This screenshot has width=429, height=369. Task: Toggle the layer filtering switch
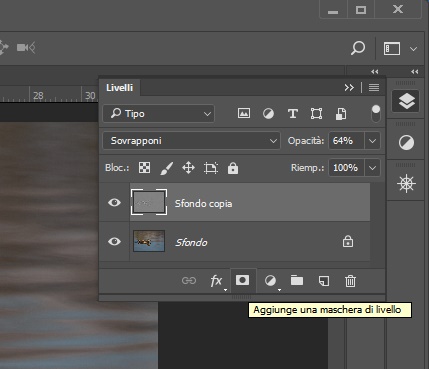(x=376, y=114)
